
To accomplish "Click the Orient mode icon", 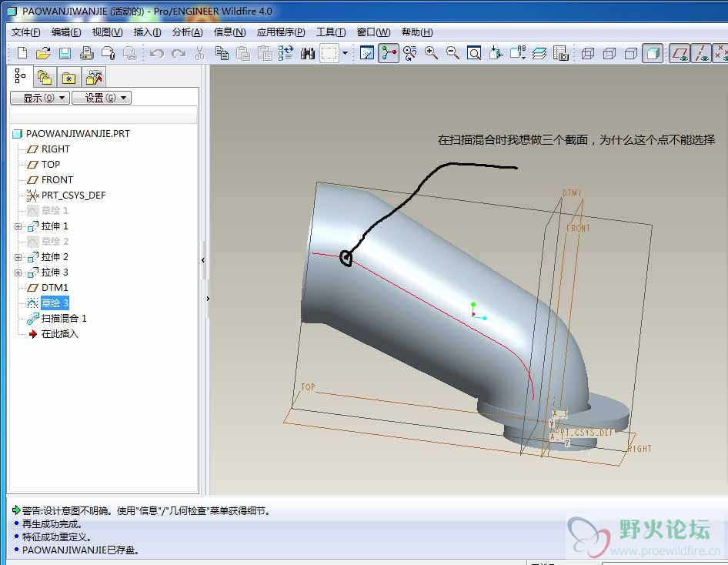I will (x=409, y=53).
